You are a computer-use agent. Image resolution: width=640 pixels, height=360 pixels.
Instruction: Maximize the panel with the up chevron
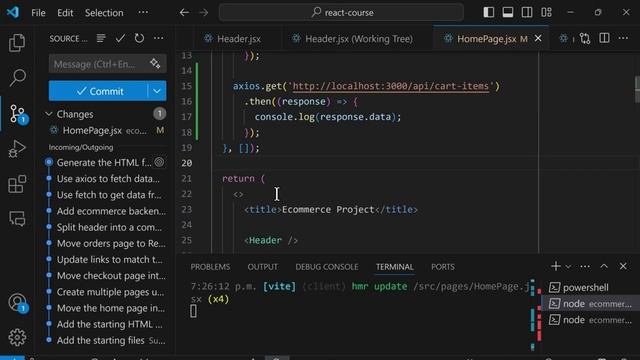click(x=604, y=266)
